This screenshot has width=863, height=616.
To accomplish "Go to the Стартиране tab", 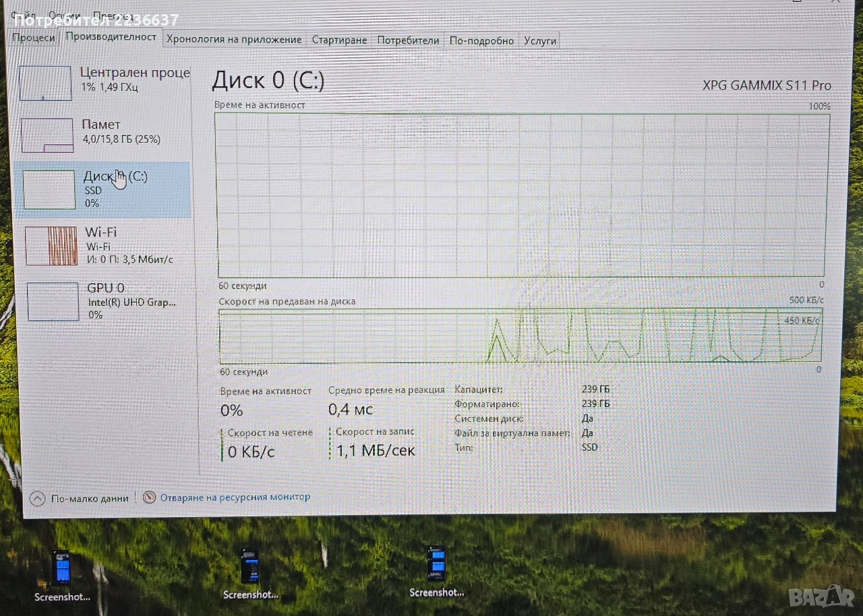I will pyautogui.click(x=339, y=40).
